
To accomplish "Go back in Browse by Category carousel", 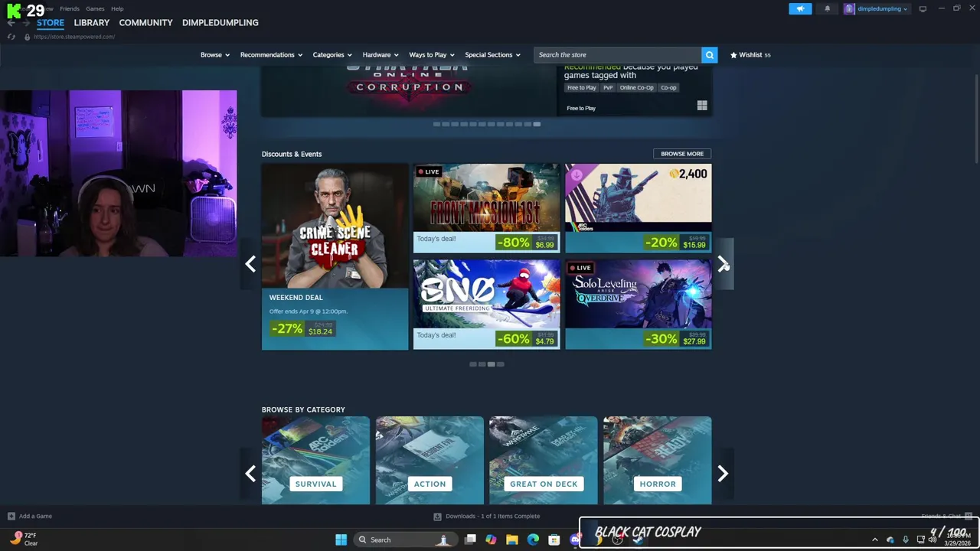I will tap(250, 474).
